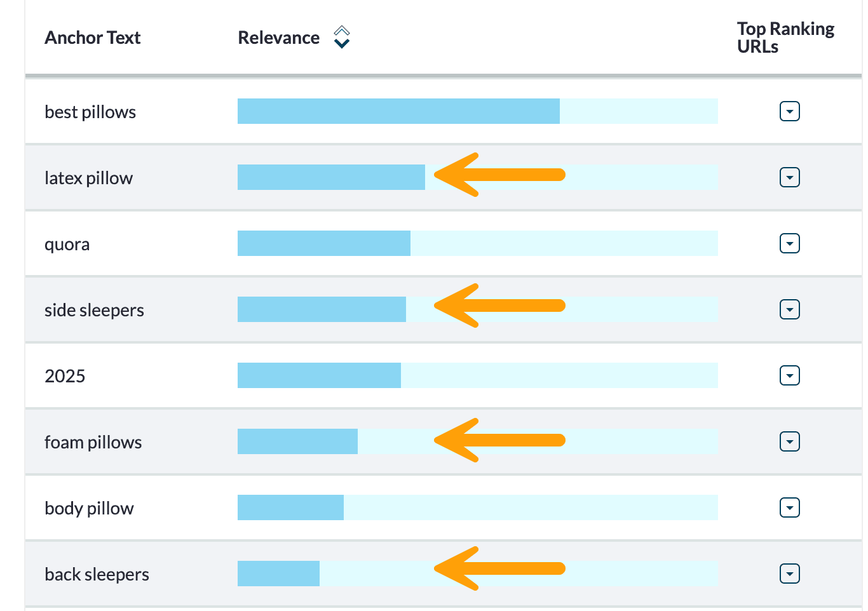Expand the 2025 row URL dropdown
868x611 pixels.
pos(789,376)
